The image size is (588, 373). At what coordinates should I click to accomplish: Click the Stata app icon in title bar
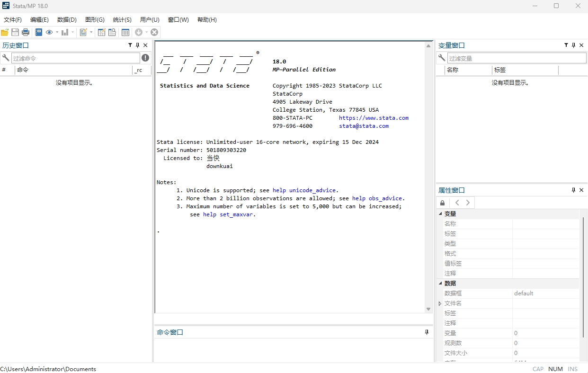pyautogui.click(x=6, y=6)
